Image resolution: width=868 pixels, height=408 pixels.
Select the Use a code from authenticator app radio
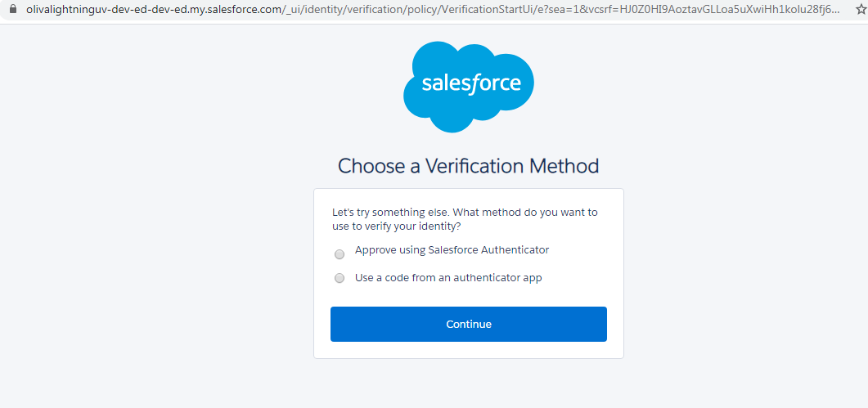point(340,278)
